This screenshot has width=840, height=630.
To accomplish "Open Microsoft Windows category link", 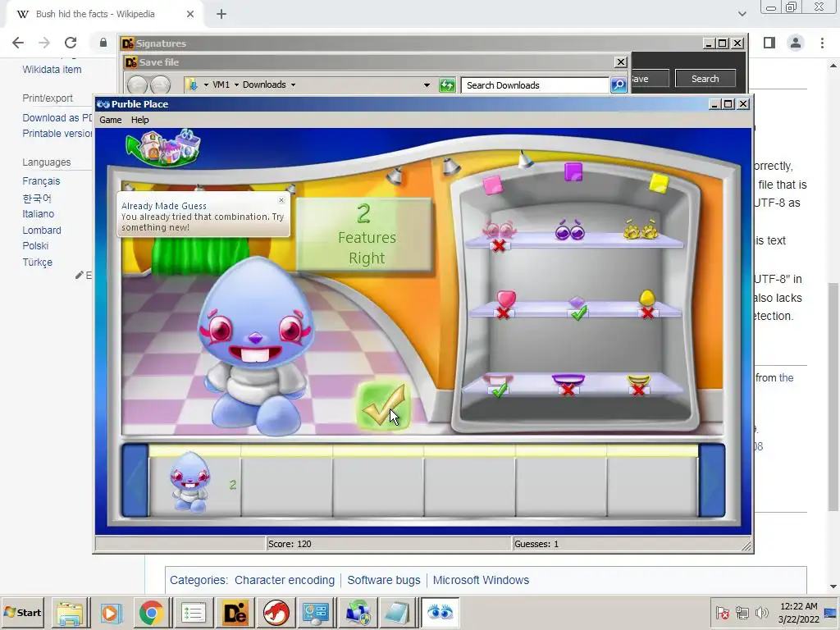I will pos(481,580).
